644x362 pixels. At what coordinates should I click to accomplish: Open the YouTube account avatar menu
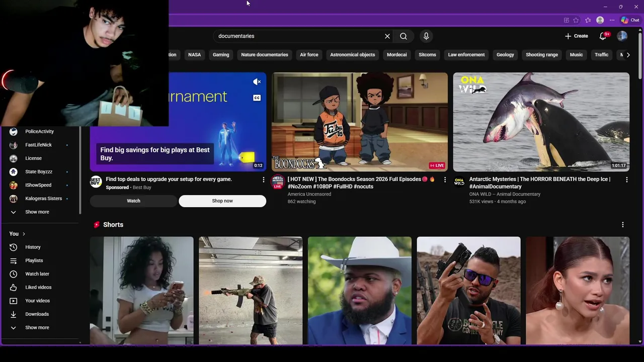622,36
